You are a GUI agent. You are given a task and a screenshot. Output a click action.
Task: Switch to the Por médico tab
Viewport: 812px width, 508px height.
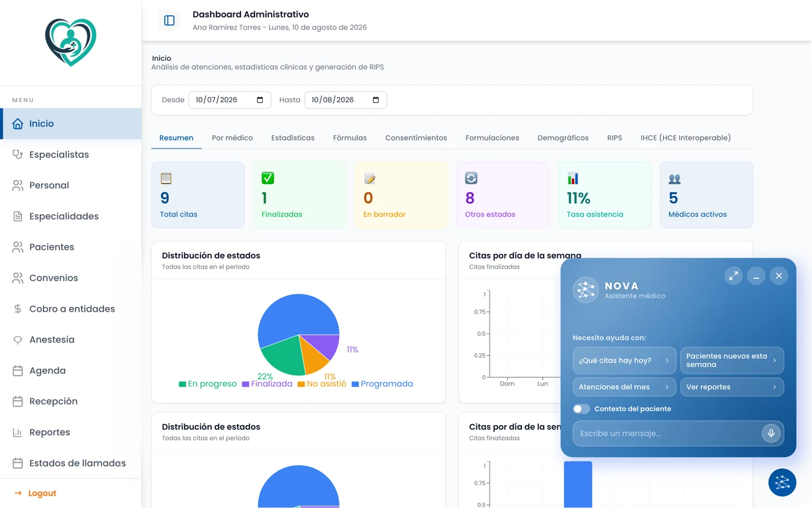click(232, 138)
